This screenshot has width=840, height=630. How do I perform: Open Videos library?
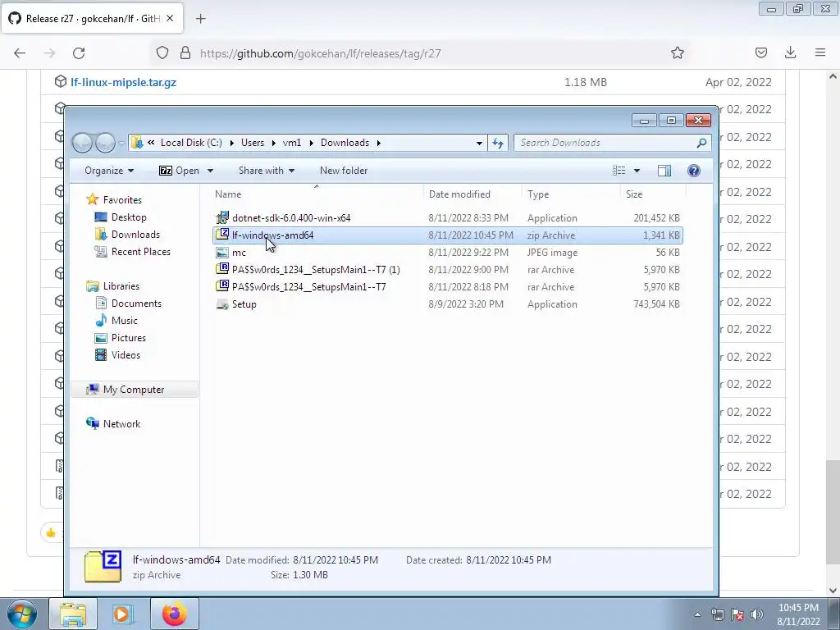(x=126, y=354)
